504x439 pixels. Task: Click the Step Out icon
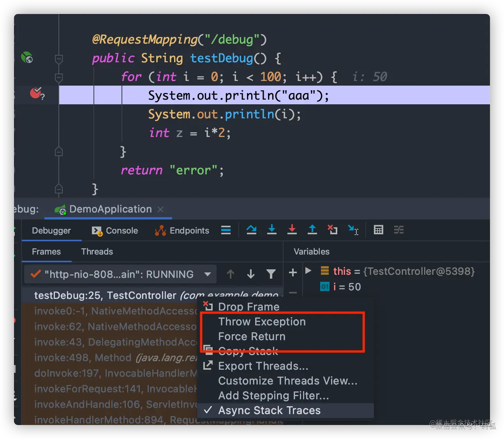point(312,230)
